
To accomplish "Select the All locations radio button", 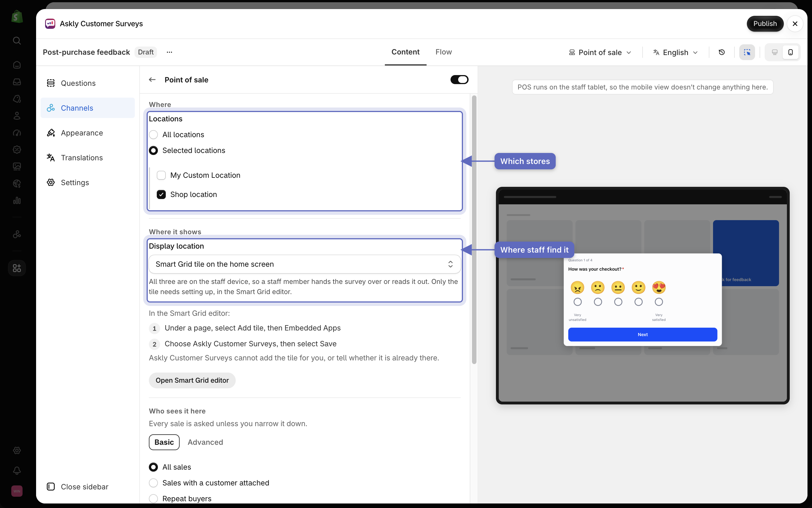I will [x=153, y=135].
